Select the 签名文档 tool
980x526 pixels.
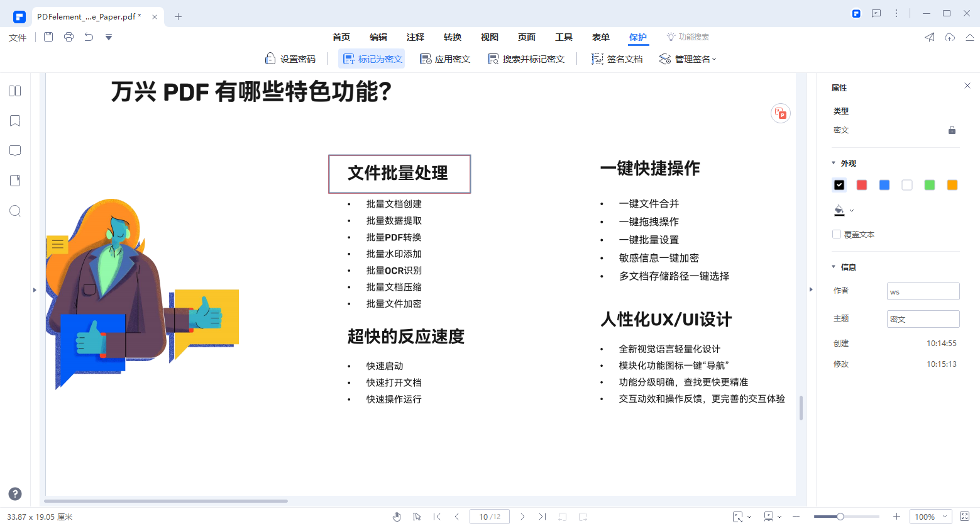click(x=617, y=59)
